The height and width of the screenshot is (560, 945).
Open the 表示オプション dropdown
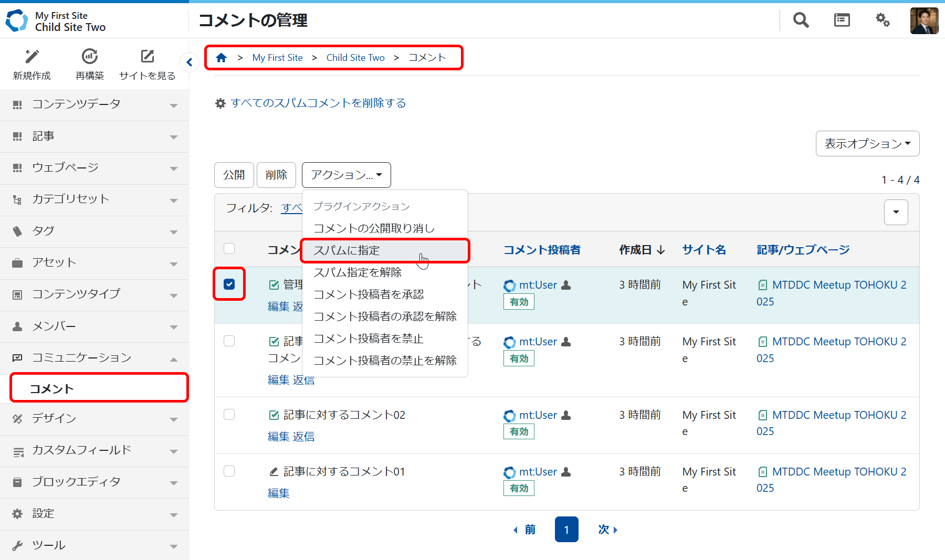tap(867, 143)
